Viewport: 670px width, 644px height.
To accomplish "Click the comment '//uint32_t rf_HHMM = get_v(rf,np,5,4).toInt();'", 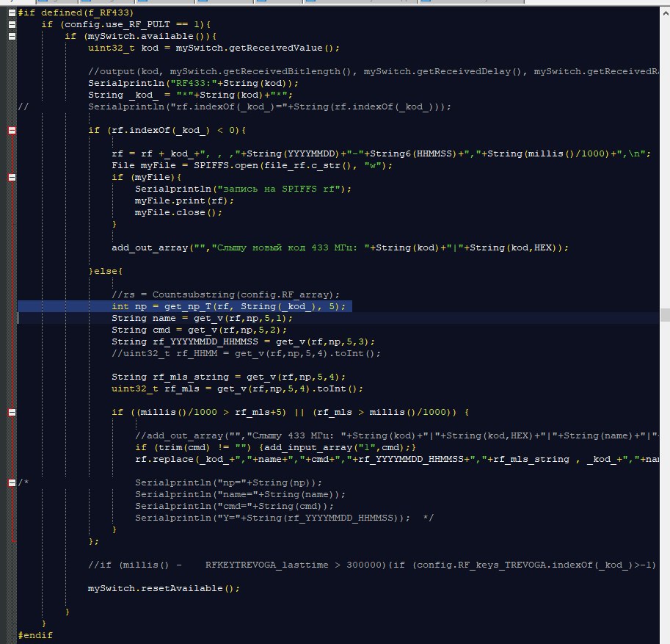I will click(x=246, y=353).
